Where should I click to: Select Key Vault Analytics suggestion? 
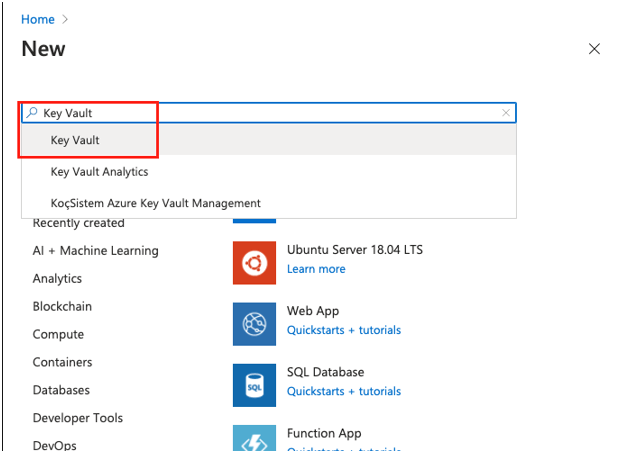coord(269,172)
